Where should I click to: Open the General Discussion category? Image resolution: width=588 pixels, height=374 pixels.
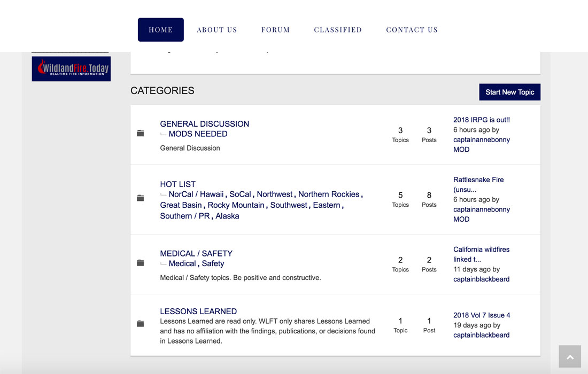[204, 124]
